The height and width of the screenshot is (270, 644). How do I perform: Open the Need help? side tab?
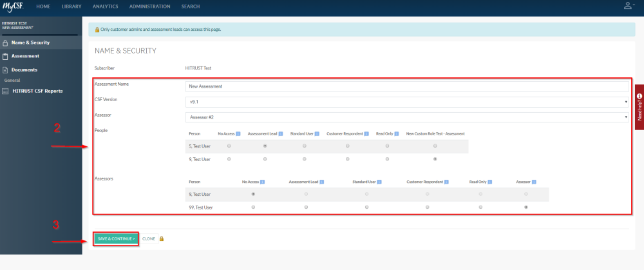tap(639, 107)
